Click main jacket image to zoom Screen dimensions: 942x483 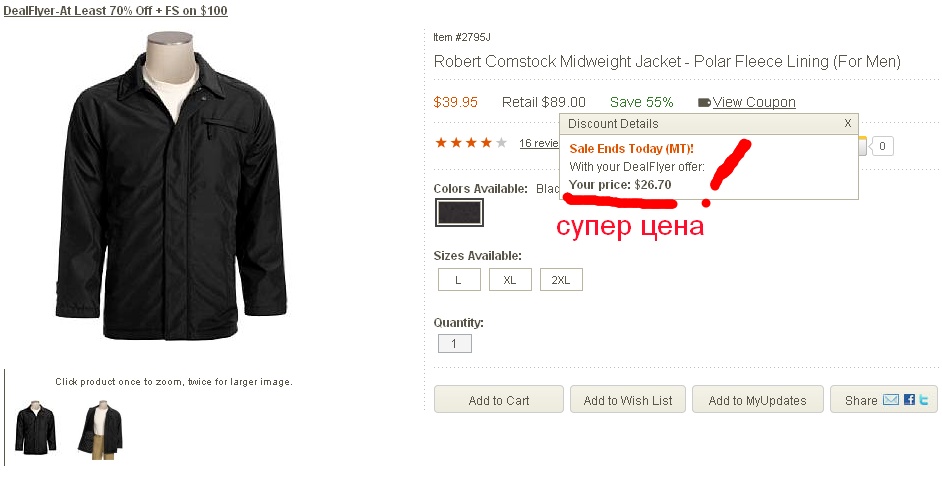click(171, 186)
